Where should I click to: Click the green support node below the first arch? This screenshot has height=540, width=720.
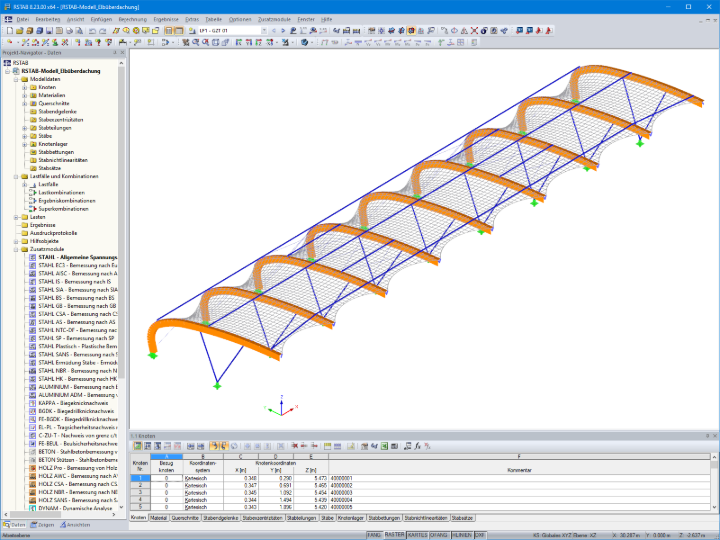tap(217, 386)
